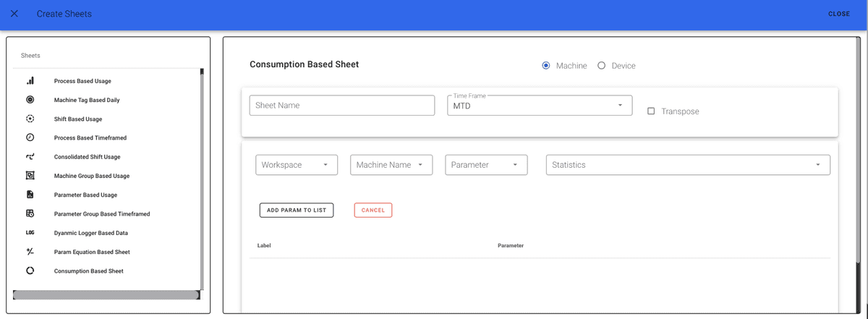Open the Parameter dropdown
The width and height of the screenshot is (868, 319).
point(486,165)
